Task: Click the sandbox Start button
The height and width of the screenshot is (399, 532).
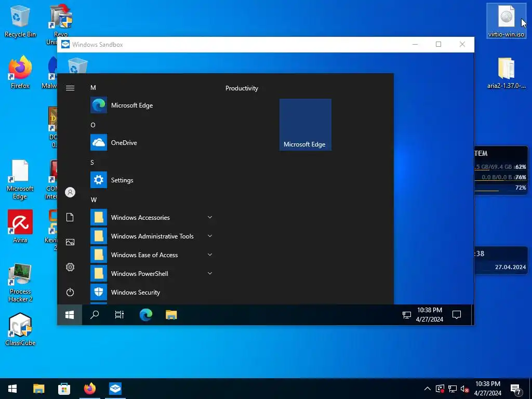Action: [x=70, y=315]
